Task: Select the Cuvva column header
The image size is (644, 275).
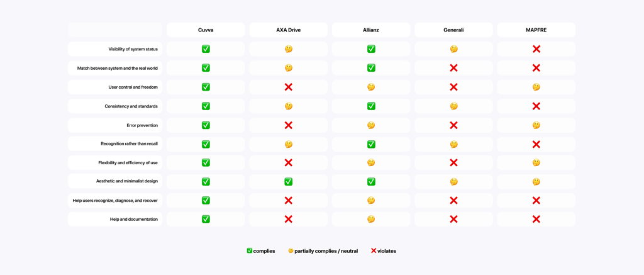Action: (206, 30)
